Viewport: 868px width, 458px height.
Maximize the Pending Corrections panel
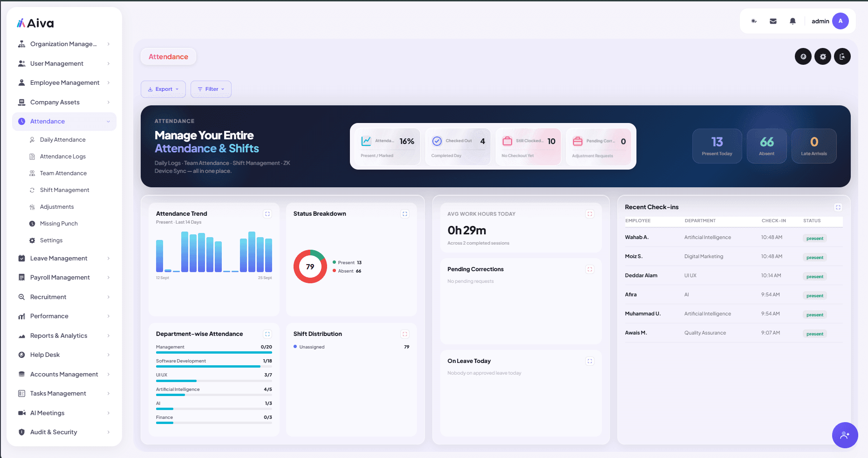tap(590, 269)
